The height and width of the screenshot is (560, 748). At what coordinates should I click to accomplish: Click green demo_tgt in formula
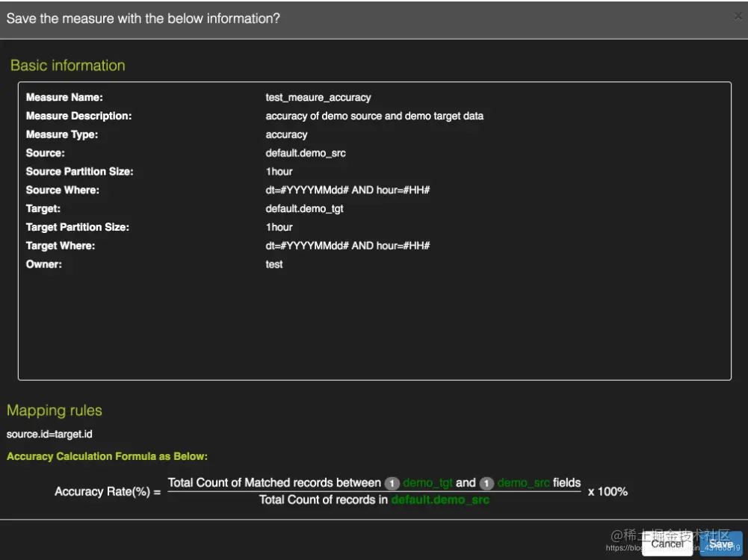[427, 483]
